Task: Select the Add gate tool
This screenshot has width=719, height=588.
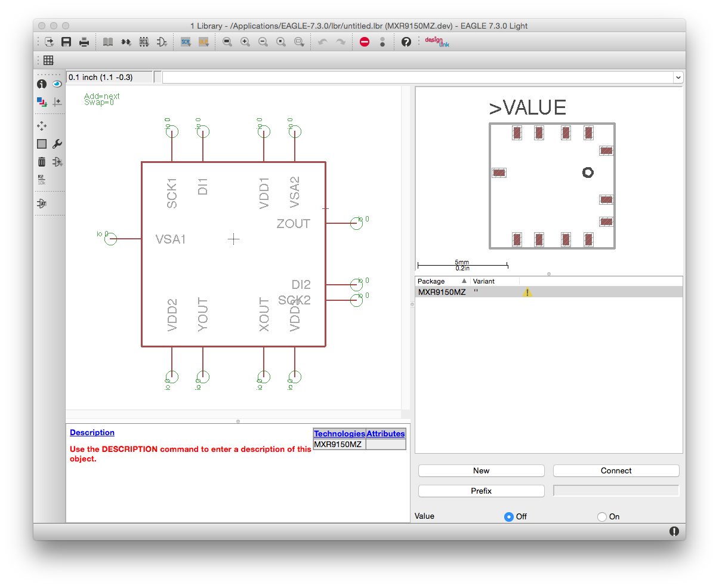Action: click(57, 162)
